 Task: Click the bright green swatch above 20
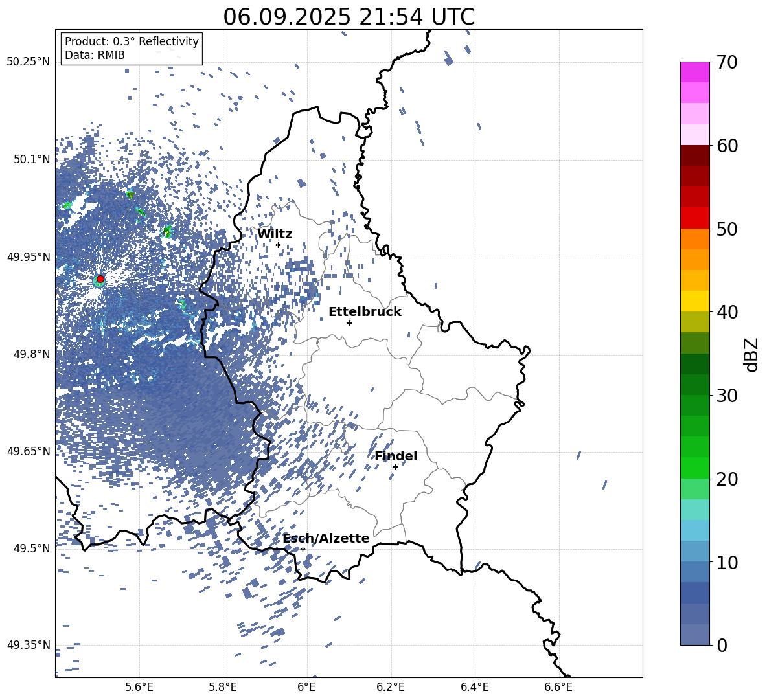coord(695,468)
